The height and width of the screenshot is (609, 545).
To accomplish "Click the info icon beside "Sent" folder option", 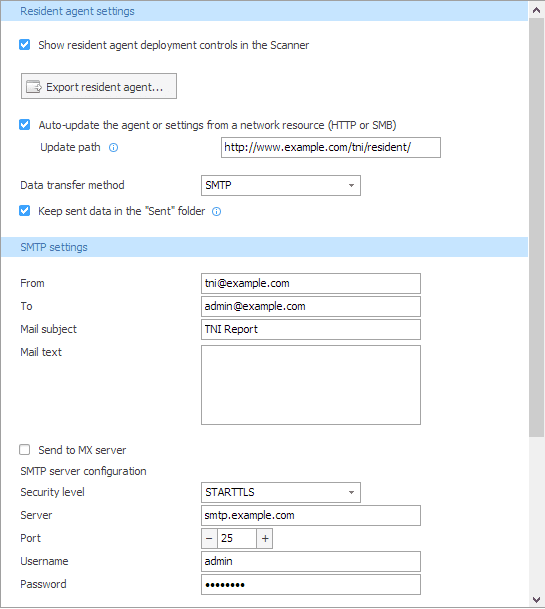I will tap(216, 211).
